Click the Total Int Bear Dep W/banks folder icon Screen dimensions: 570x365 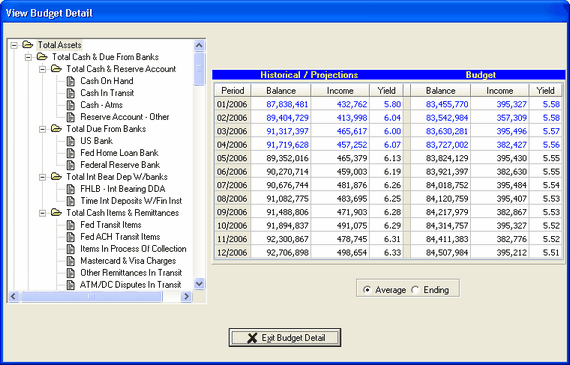pos(56,177)
